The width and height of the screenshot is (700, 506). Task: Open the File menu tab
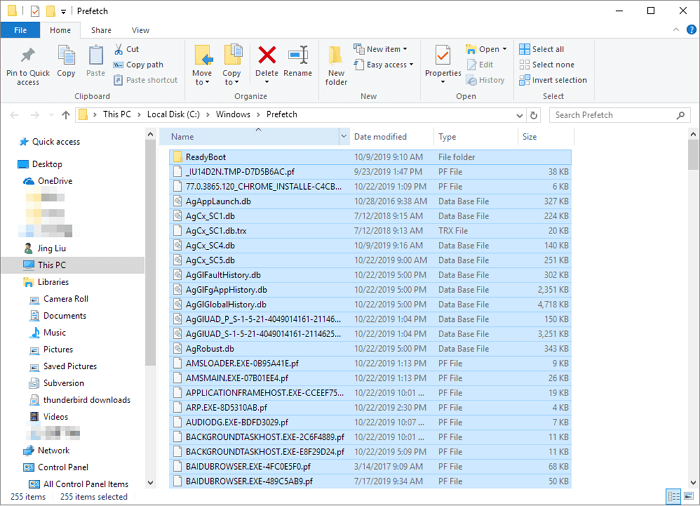point(21,30)
